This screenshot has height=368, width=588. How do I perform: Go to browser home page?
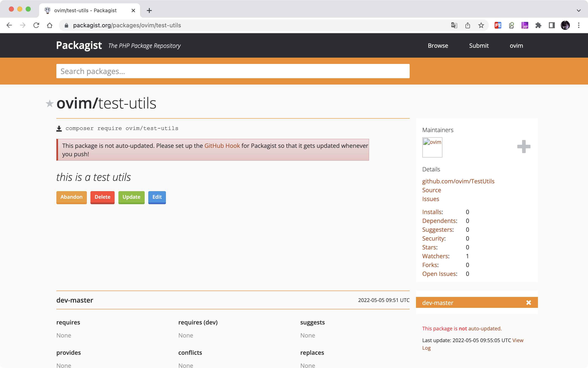(x=50, y=25)
